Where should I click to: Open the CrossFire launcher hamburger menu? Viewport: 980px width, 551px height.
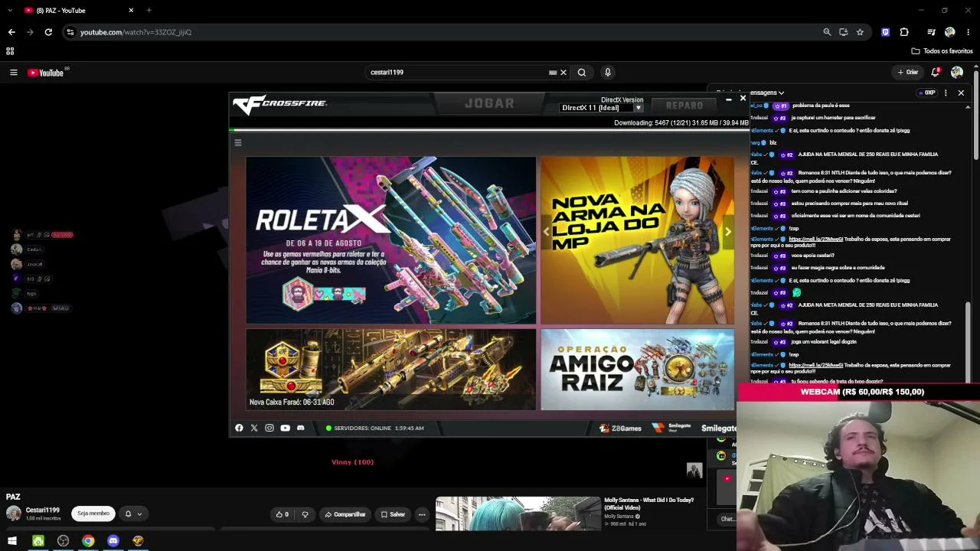click(x=238, y=143)
